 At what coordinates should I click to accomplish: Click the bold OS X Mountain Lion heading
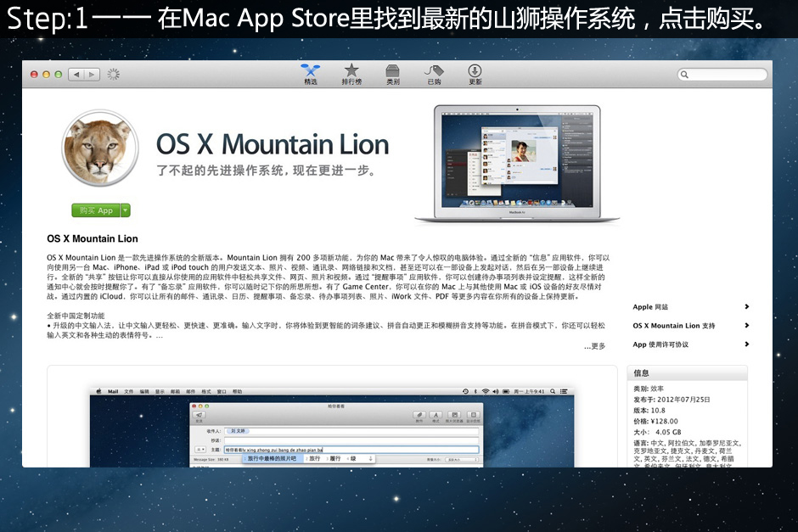pos(93,238)
